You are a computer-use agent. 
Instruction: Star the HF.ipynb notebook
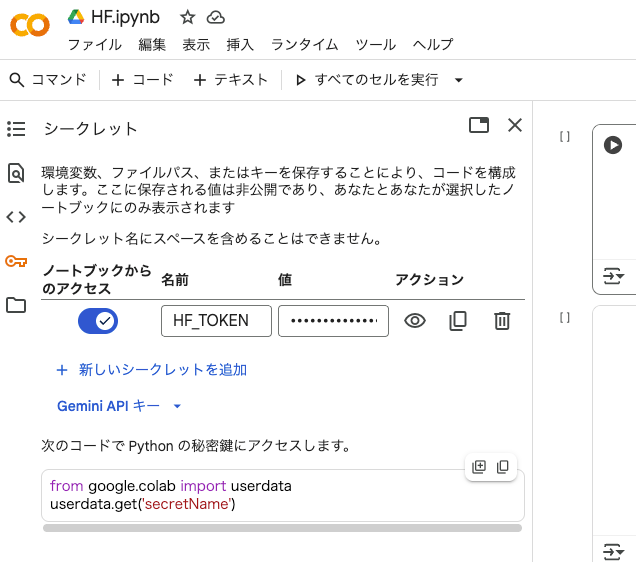187,17
